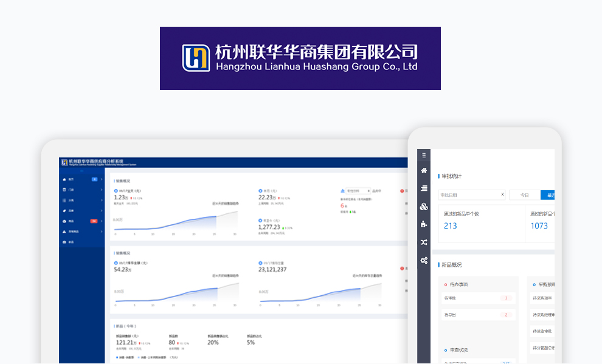Click the 23,121,237 inventory total figure

(272, 270)
